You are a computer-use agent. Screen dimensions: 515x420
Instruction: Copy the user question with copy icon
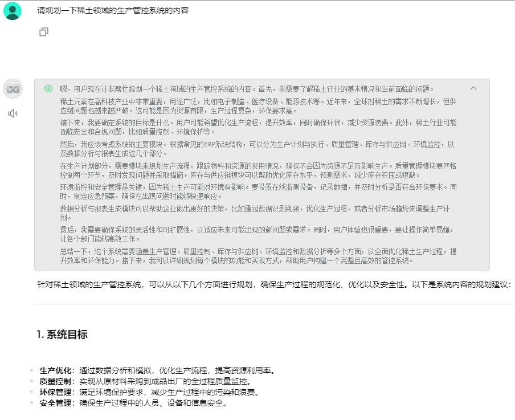(x=44, y=32)
